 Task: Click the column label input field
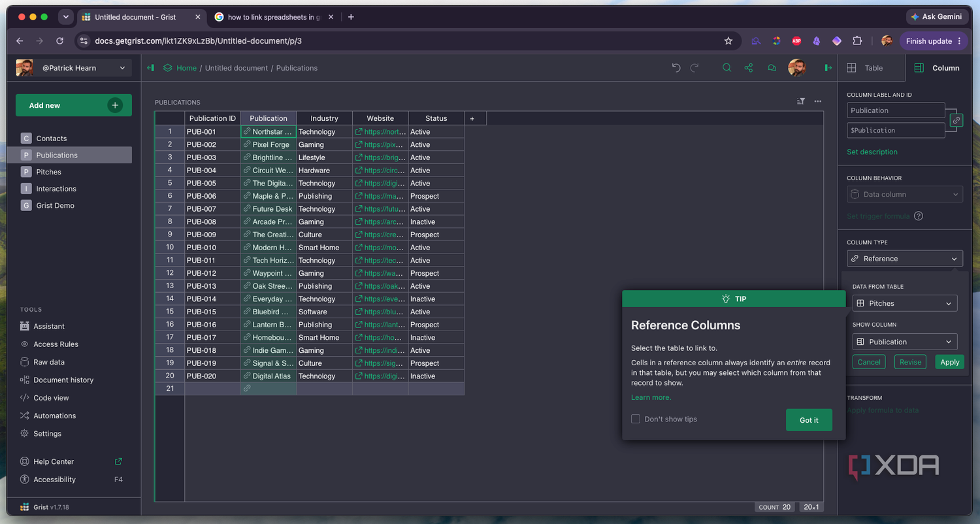pos(896,110)
